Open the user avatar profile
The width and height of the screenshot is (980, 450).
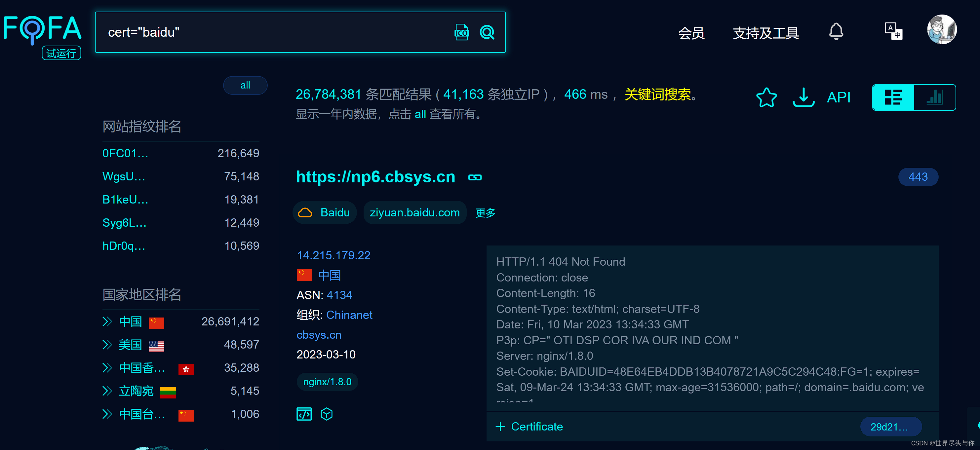pyautogui.click(x=942, y=30)
